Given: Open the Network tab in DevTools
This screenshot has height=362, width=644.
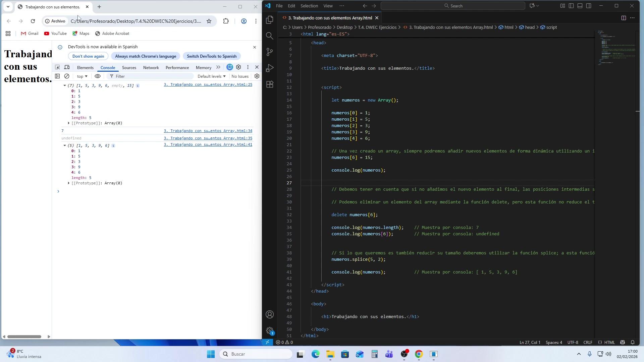Looking at the screenshot, I should click(x=151, y=68).
